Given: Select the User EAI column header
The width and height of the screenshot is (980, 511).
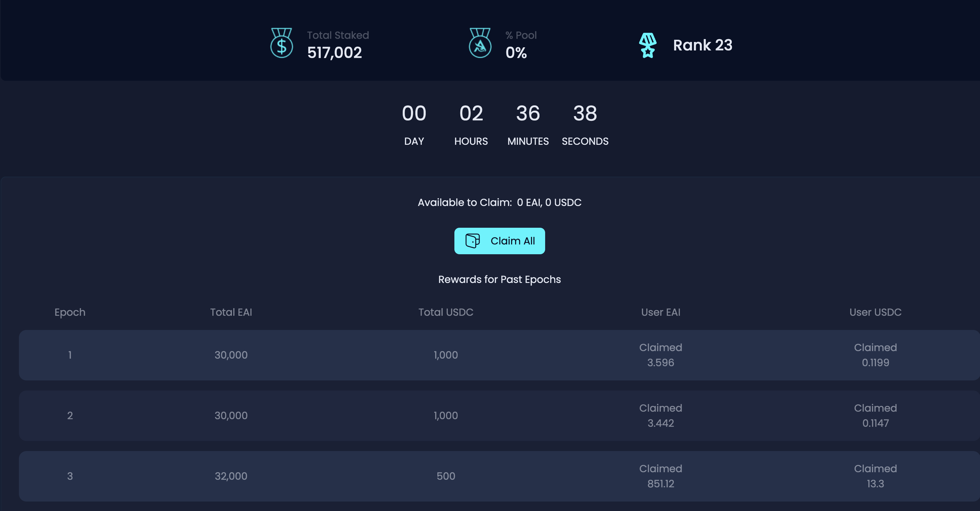Looking at the screenshot, I should (660, 312).
